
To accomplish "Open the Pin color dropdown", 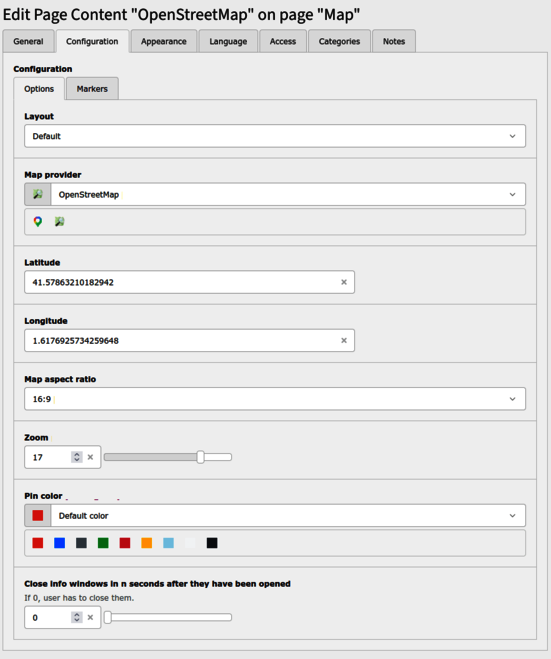I will tap(275, 516).
